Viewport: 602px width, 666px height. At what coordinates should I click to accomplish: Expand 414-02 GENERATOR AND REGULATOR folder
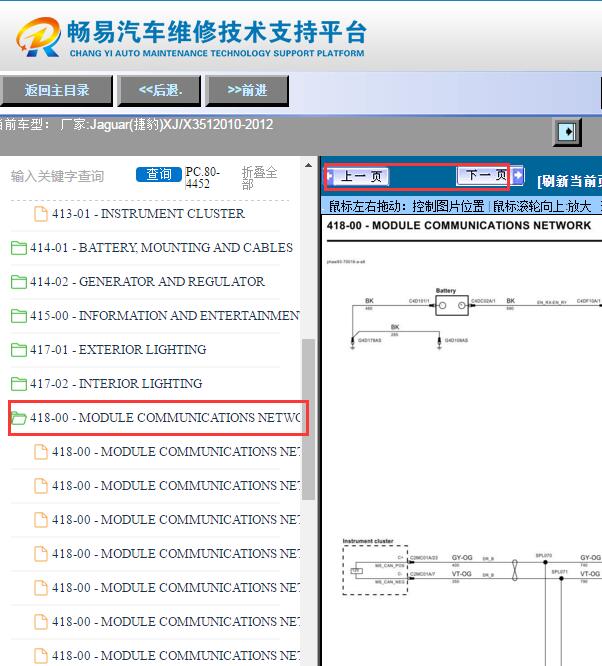19,282
